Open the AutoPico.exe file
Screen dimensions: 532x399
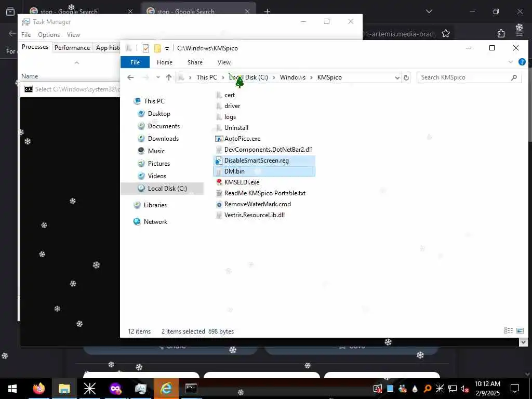coord(242,138)
